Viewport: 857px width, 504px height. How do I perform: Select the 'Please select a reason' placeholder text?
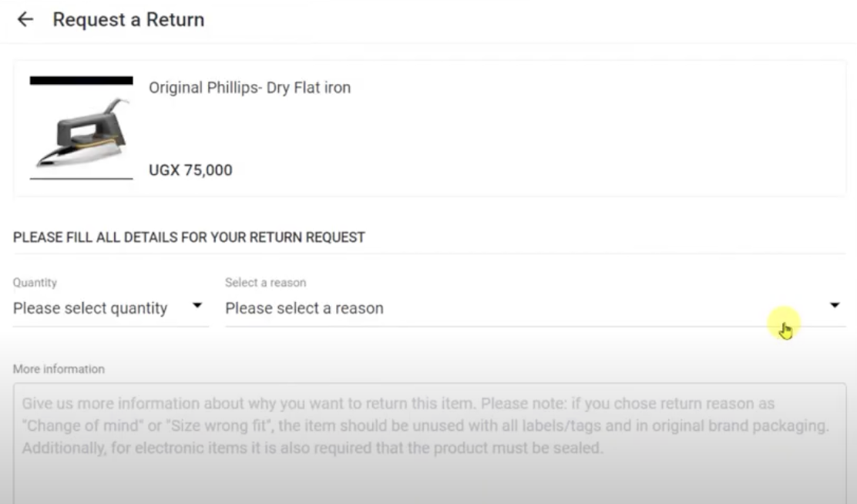(x=304, y=307)
